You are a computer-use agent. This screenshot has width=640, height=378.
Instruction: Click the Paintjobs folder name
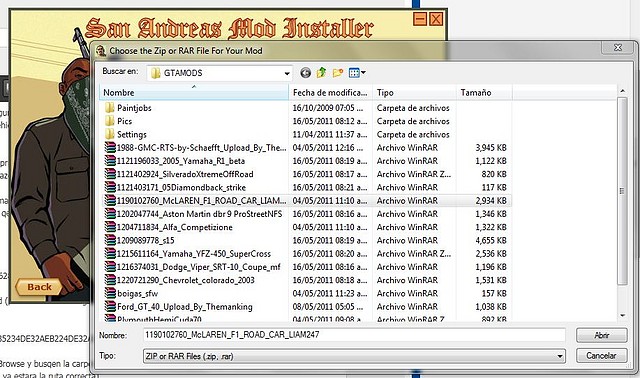click(134, 108)
